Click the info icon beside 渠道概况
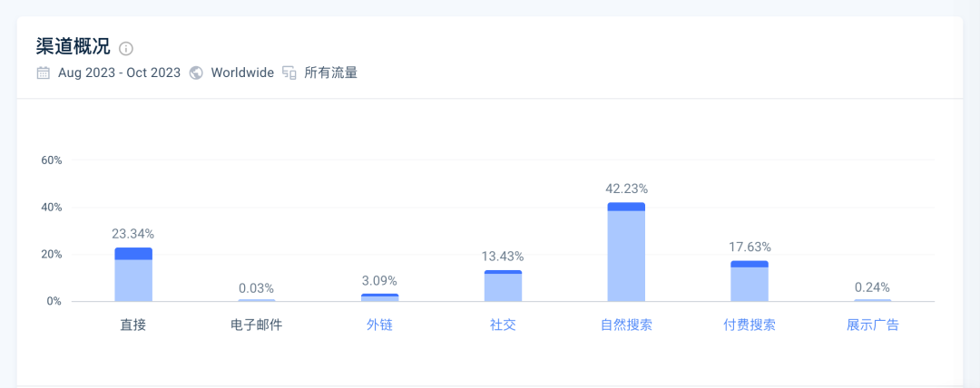The image size is (980, 388). click(126, 48)
